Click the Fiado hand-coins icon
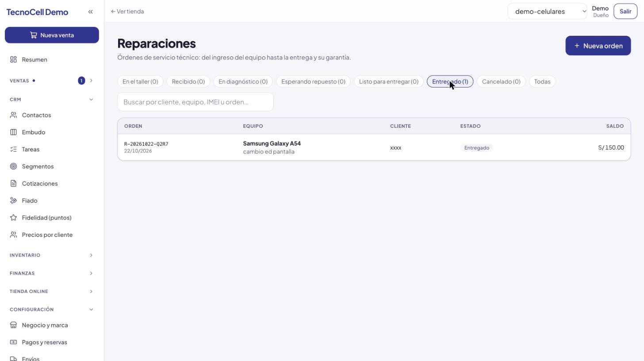Viewport: 644px width, 361px height. tap(13, 201)
